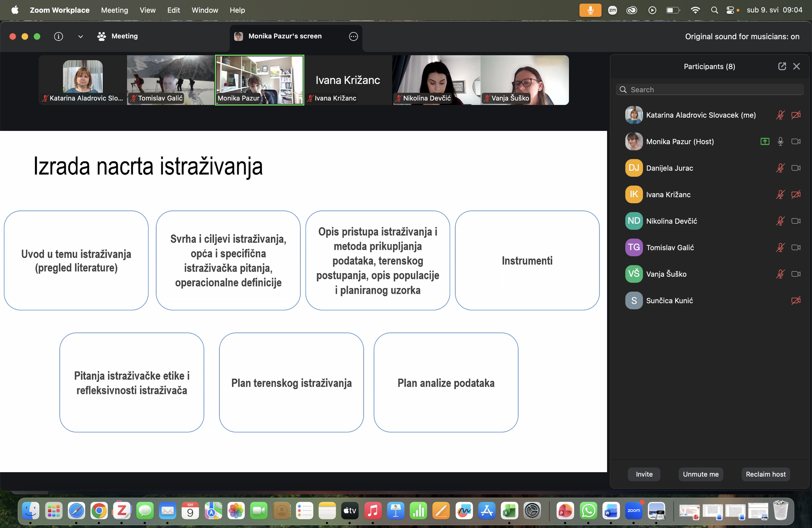812x528 pixels.
Task: Click Tomislav Galić's camera icon
Action: (796, 247)
